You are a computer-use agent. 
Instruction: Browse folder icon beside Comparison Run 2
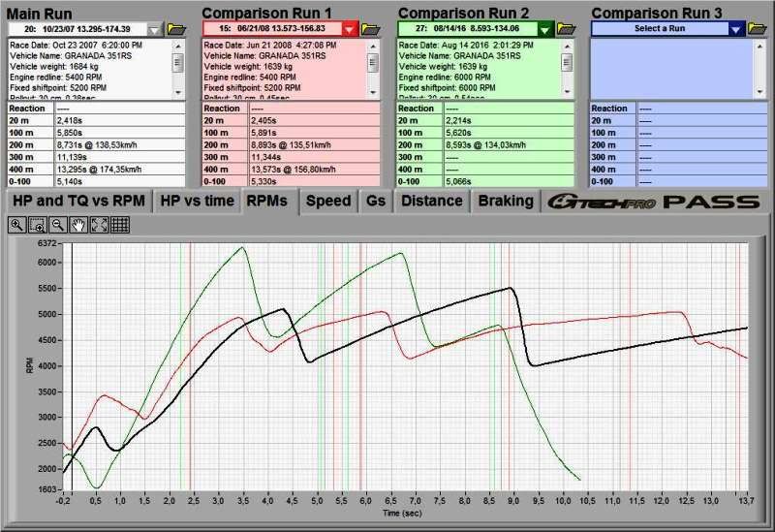[x=566, y=29]
